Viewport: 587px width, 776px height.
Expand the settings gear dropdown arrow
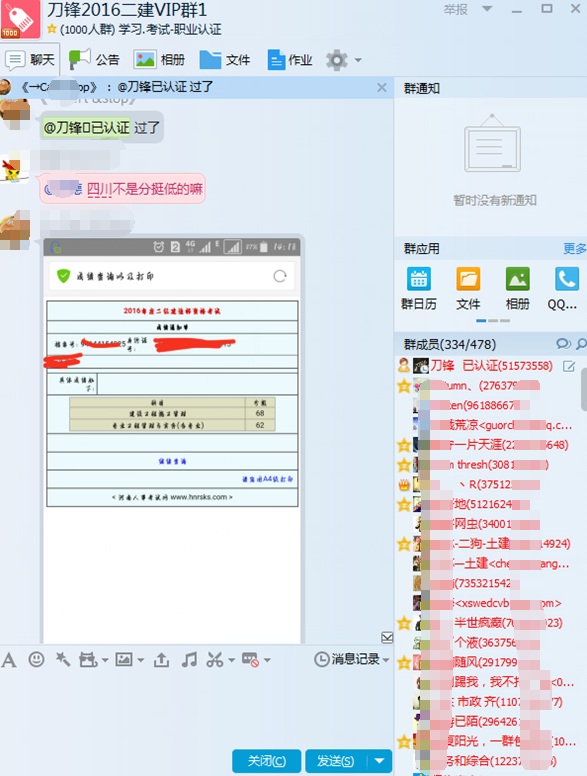pyautogui.click(x=358, y=60)
